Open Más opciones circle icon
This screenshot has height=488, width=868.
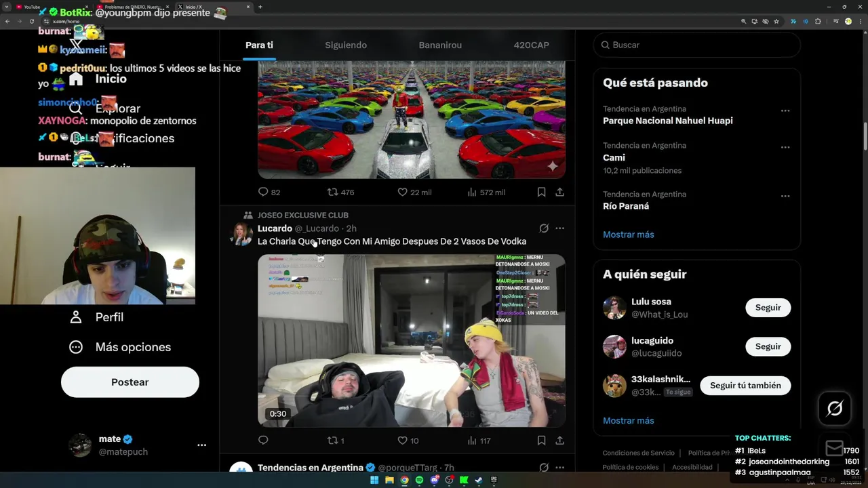[76, 347]
